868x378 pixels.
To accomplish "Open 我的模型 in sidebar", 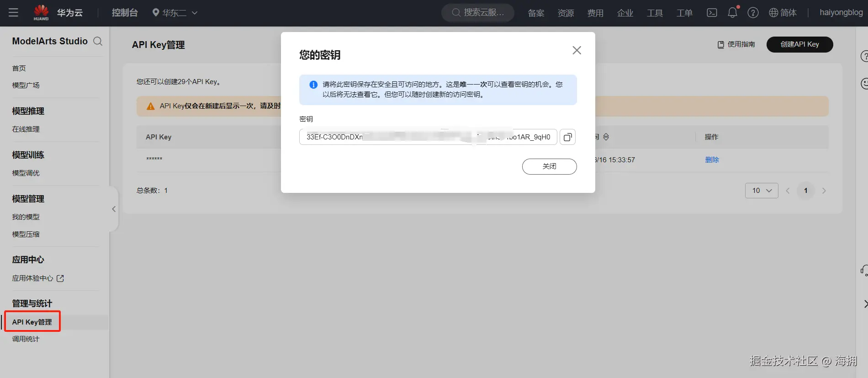I will tap(26, 217).
